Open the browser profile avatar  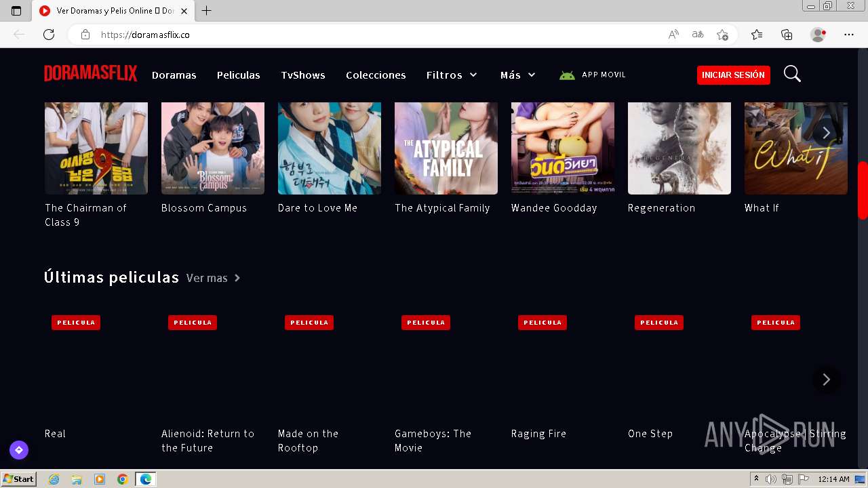pyautogui.click(x=818, y=35)
